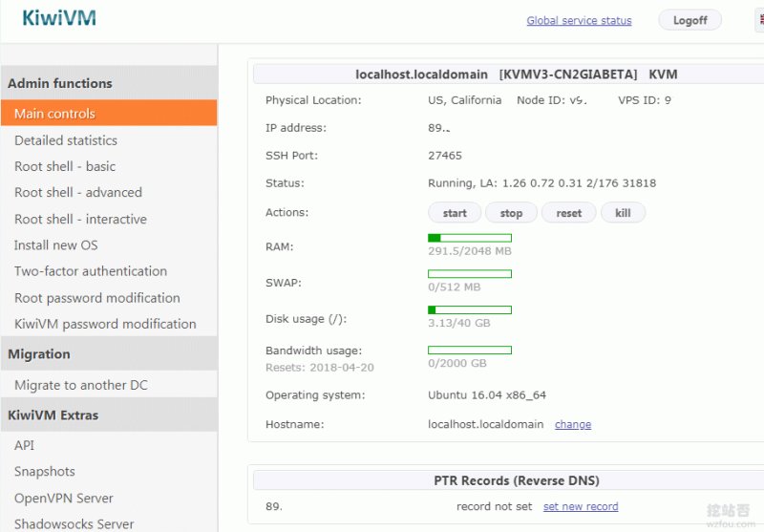Open the API page

tap(24, 445)
